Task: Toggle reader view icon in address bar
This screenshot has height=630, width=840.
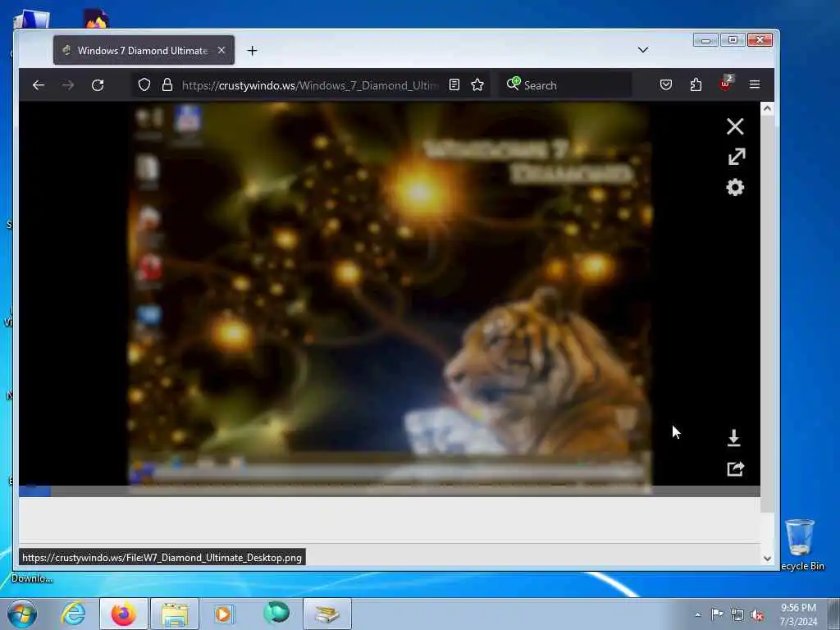Action: click(454, 85)
